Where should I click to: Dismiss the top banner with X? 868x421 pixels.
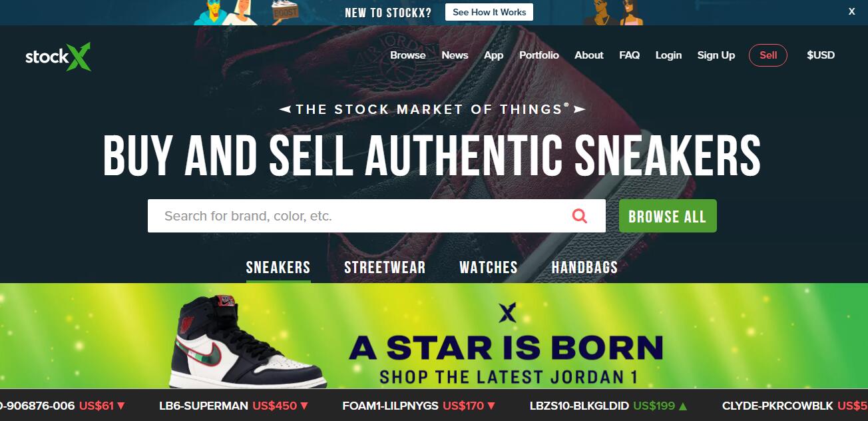point(851,11)
